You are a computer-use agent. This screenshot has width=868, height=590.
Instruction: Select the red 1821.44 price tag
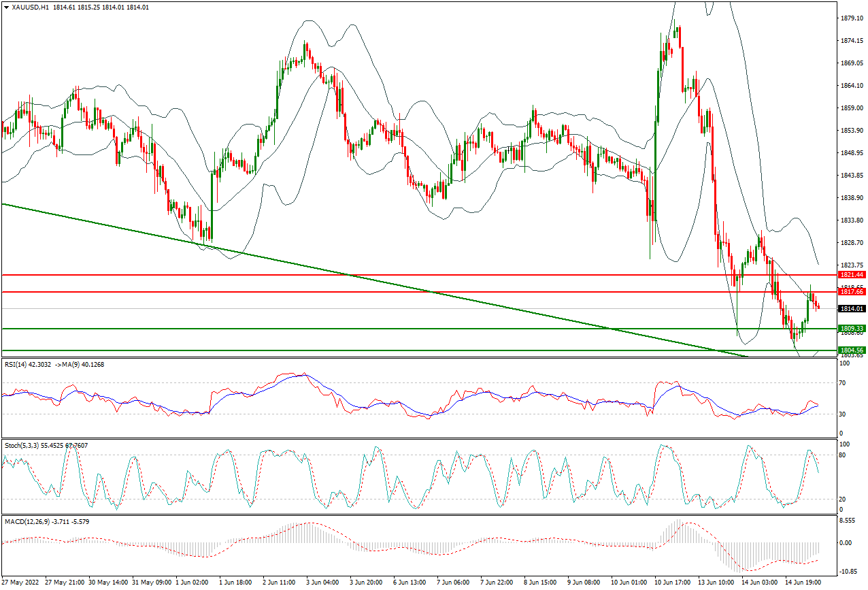tap(852, 274)
